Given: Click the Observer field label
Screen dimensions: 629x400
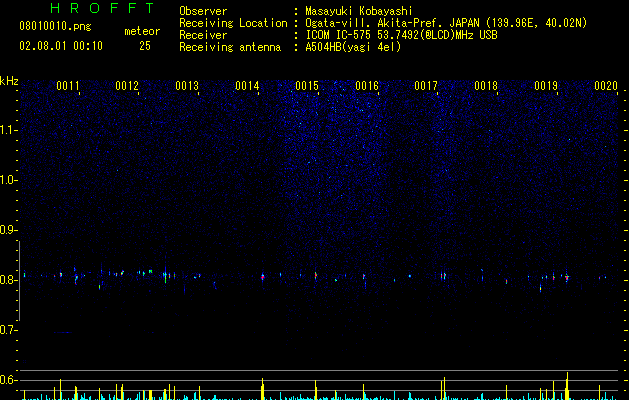Looking at the screenshot, I should [x=203, y=11].
